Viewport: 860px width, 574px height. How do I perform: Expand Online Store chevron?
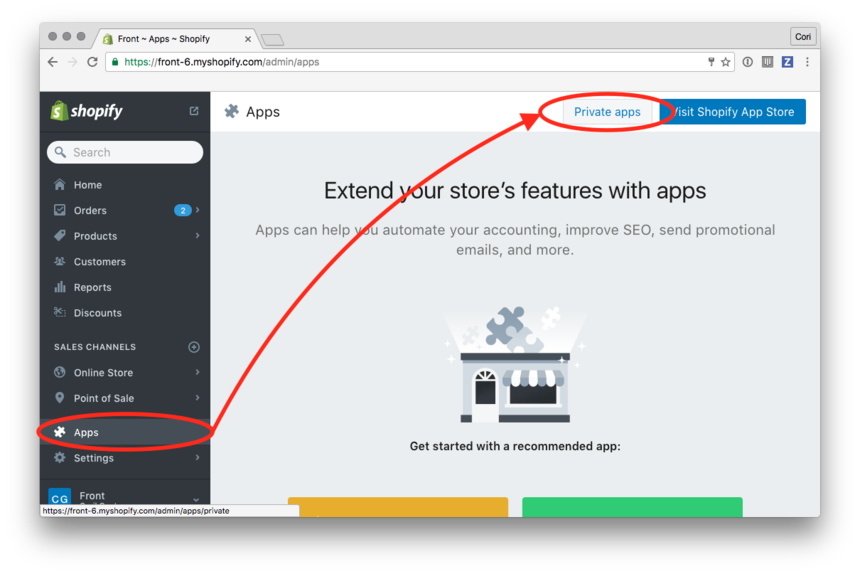(x=197, y=372)
